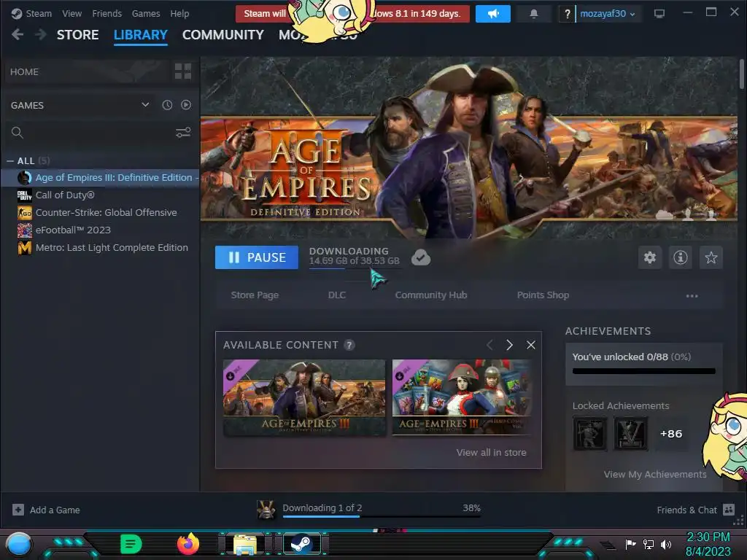Switch to the COMMUNITY tab
The width and height of the screenshot is (747, 560).
223,35
